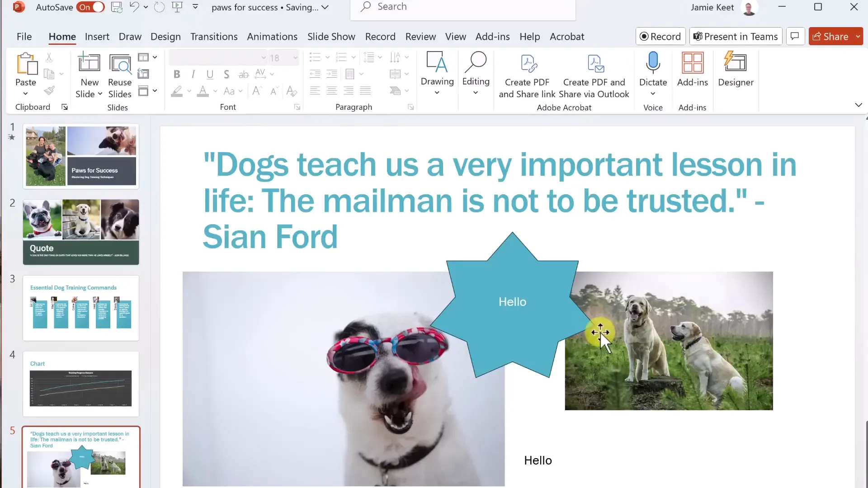Open Font dialog launcher
Viewport: 868px width, 488px height.
[x=297, y=107]
